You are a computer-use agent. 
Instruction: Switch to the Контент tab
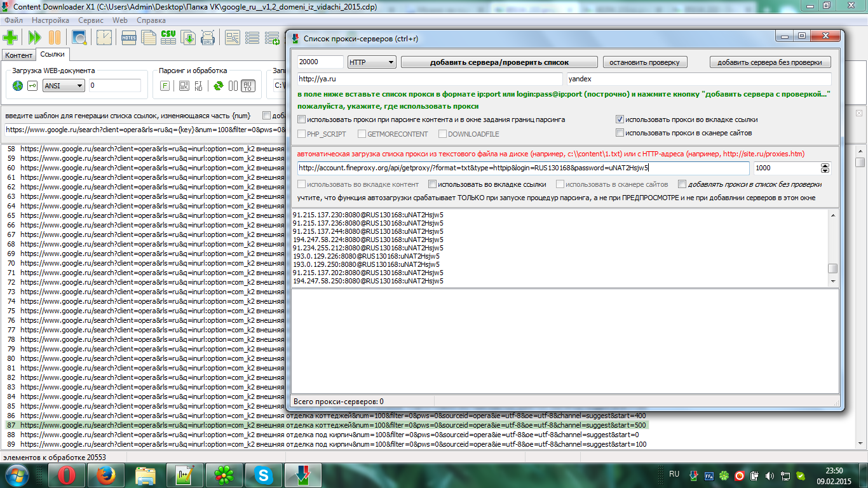point(18,55)
